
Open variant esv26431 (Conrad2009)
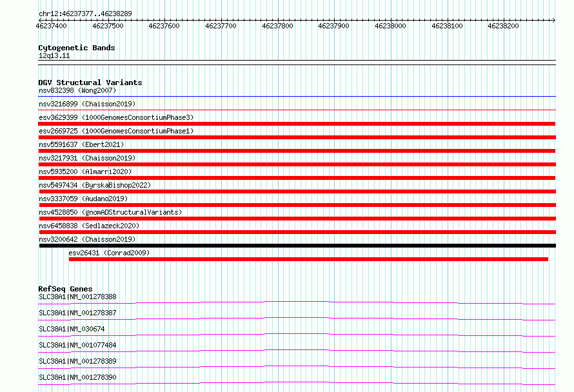109,253
